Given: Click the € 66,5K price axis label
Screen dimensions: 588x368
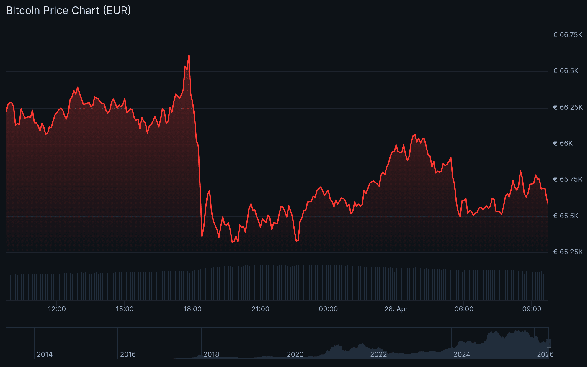Looking at the screenshot, I should [x=566, y=71].
